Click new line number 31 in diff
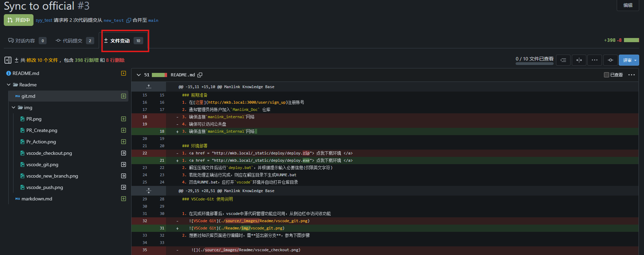The image size is (644, 255). click(162, 228)
